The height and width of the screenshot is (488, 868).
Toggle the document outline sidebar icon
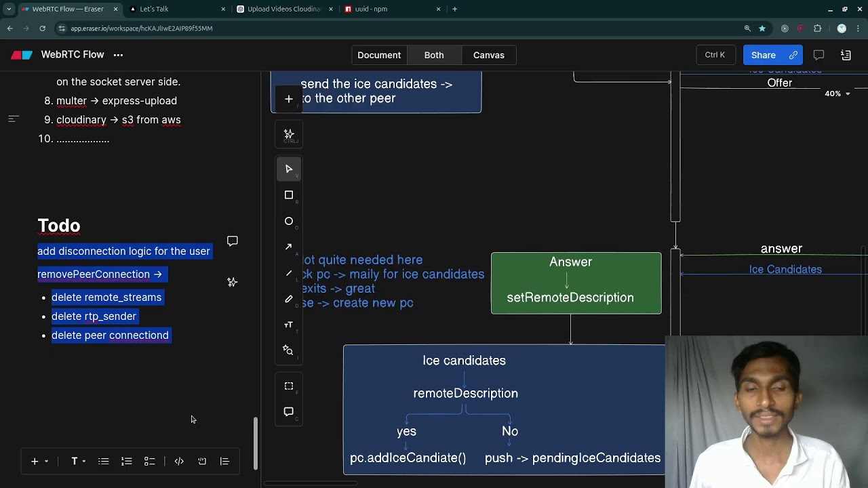click(13, 119)
